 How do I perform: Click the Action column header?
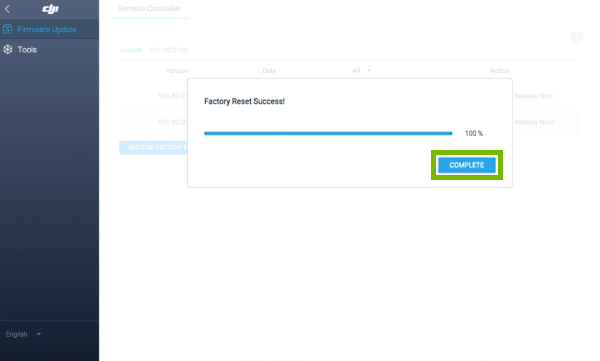(500, 70)
